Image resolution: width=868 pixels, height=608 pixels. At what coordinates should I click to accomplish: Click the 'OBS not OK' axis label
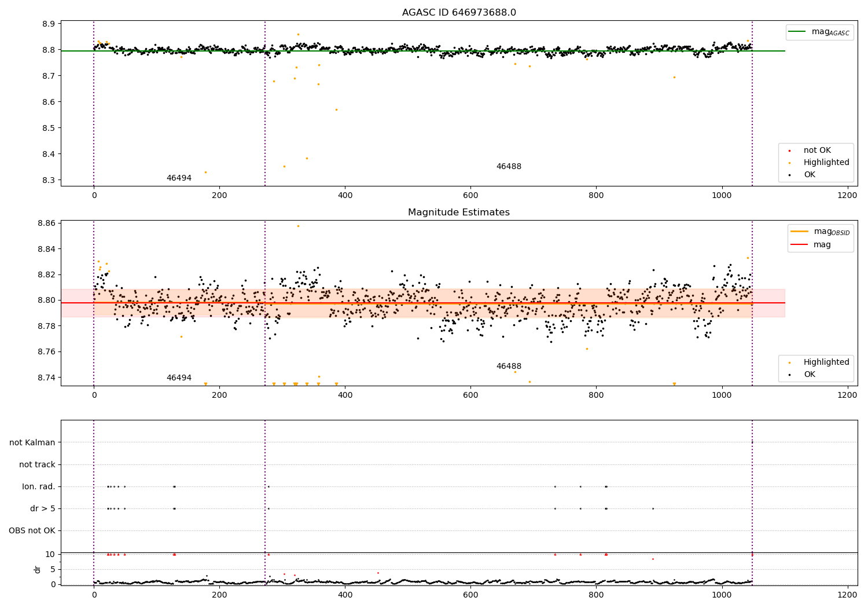pyautogui.click(x=32, y=530)
